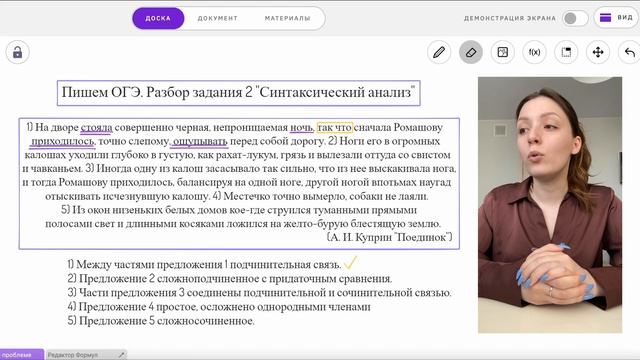The image size is (640, 360).
Task: Select the pencil drawing tool
Action: pos(439,52)
